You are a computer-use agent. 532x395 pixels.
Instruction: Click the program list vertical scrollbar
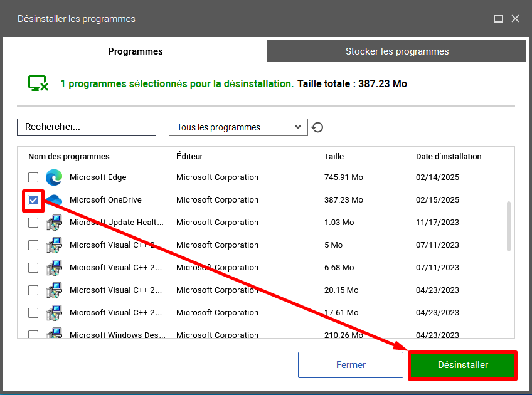(509, 226)
